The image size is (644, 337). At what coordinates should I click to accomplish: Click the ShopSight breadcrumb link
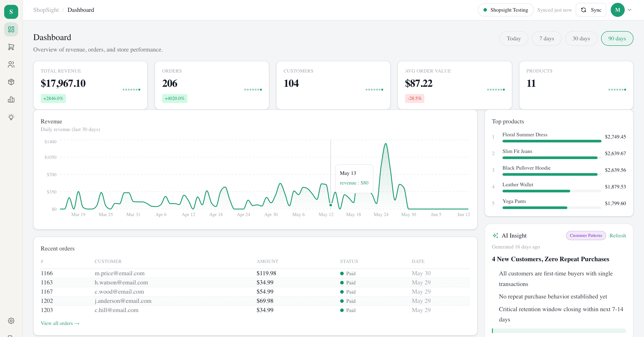pyautogui.click(x=46, y=10)
